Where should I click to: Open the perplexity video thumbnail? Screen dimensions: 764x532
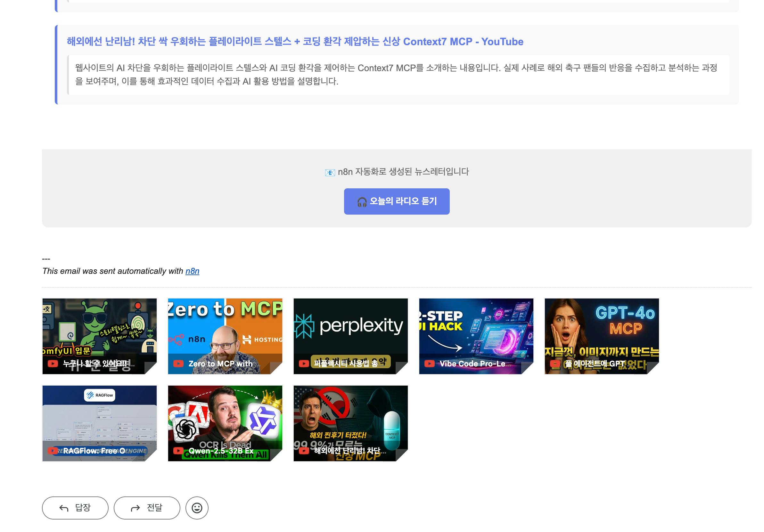click(x=350, y=329)
